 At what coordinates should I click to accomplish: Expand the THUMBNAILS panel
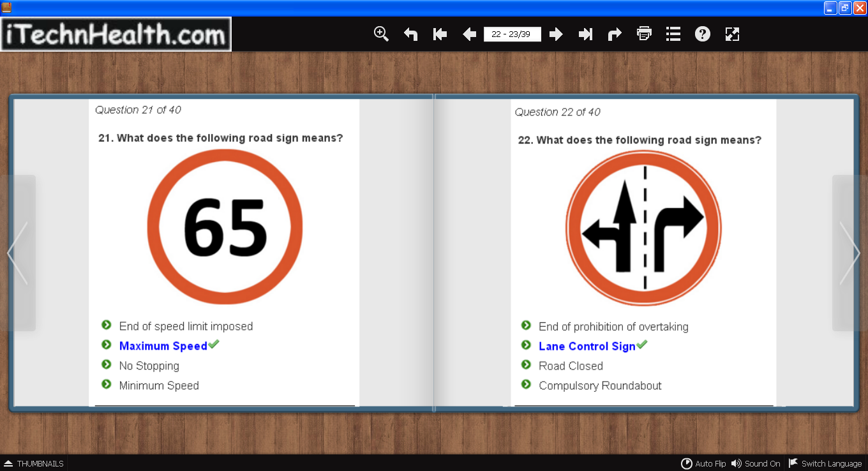coord(34,464)
